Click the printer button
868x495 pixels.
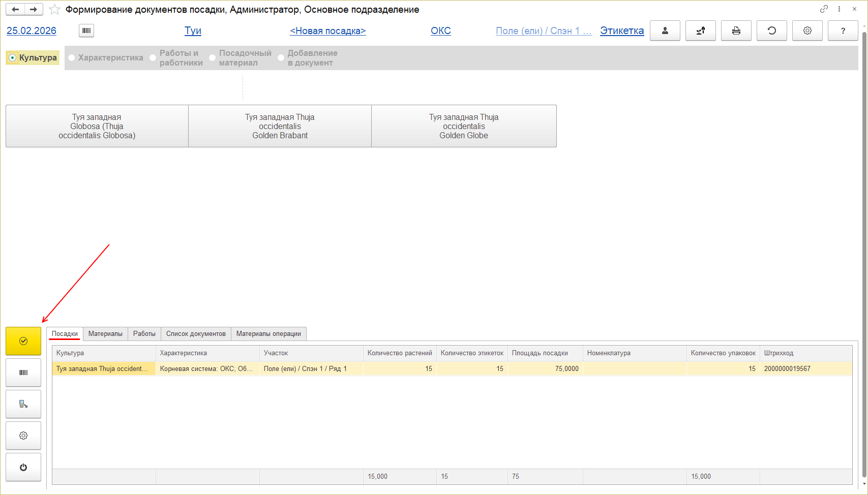736,30
